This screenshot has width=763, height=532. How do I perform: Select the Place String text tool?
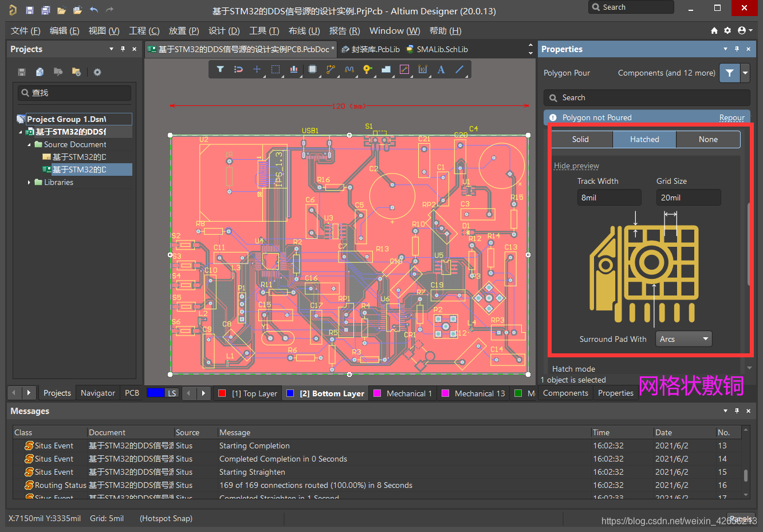coord(441,69)
